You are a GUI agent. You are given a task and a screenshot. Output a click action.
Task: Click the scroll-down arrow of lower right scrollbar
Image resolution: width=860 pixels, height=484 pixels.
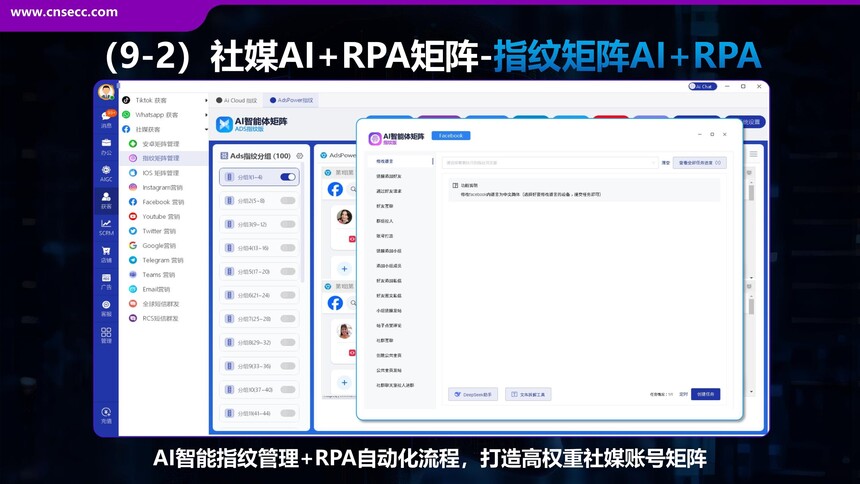click(x=751, y=392)
